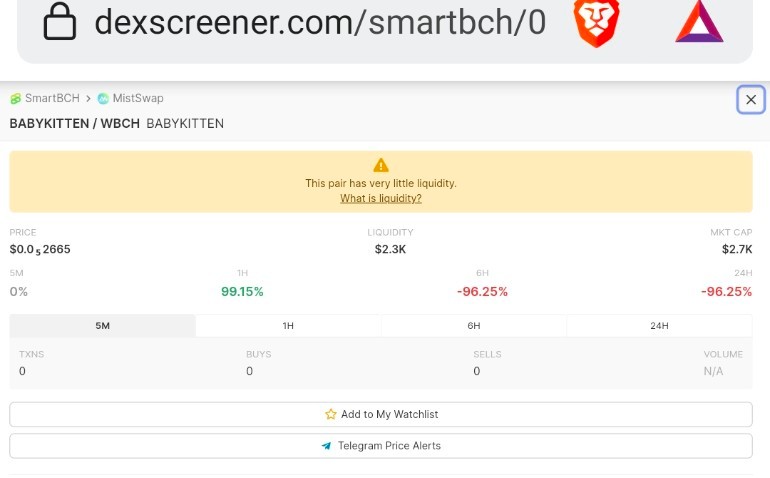Click the padlock site security icon

[x=59, y=21]
